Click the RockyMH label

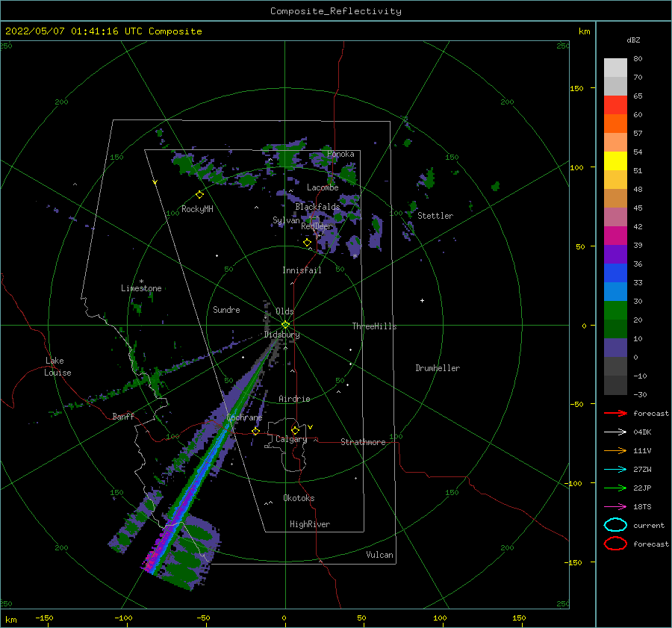pos(197,209)
